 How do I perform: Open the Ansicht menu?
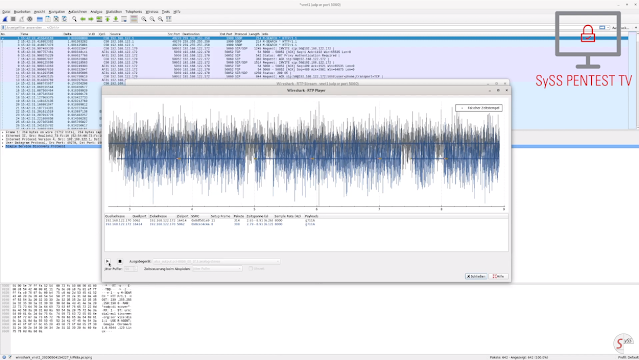pos(40,12)
